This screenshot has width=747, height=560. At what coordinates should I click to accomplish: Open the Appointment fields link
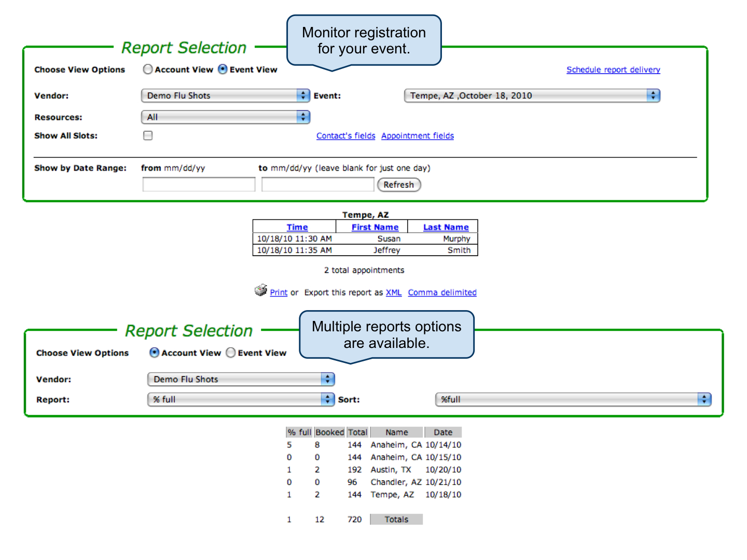click(418, 136)
